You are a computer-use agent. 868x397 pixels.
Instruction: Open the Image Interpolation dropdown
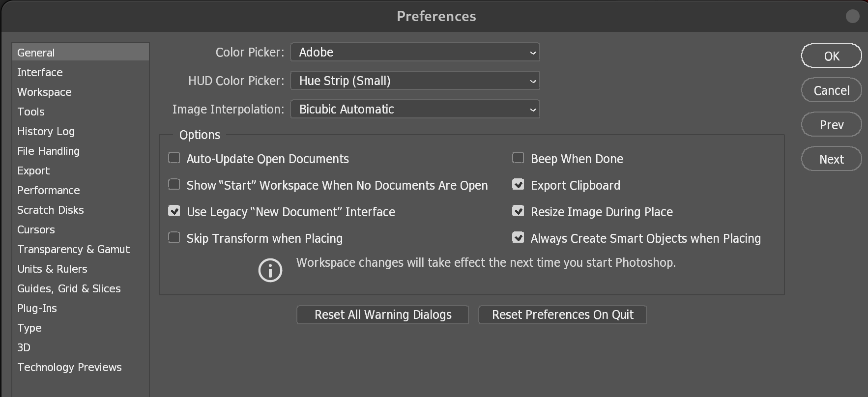[x=415, y=109]
